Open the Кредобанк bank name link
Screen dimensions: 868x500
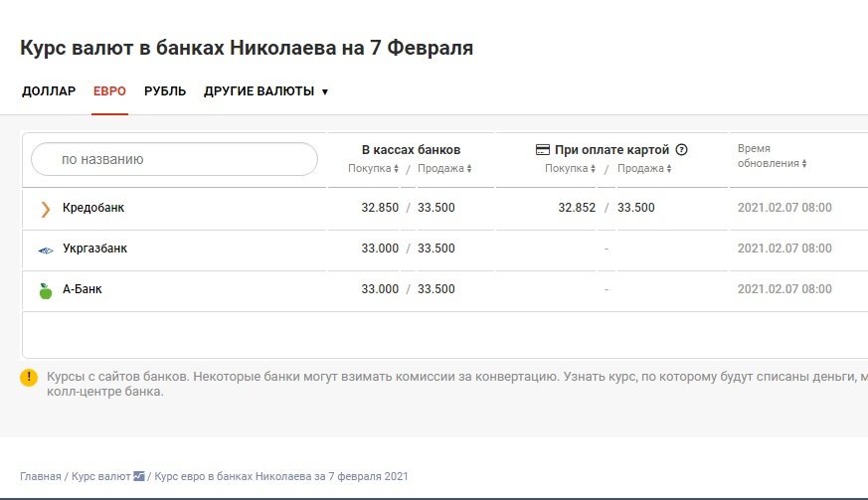[x=93, y=208]
